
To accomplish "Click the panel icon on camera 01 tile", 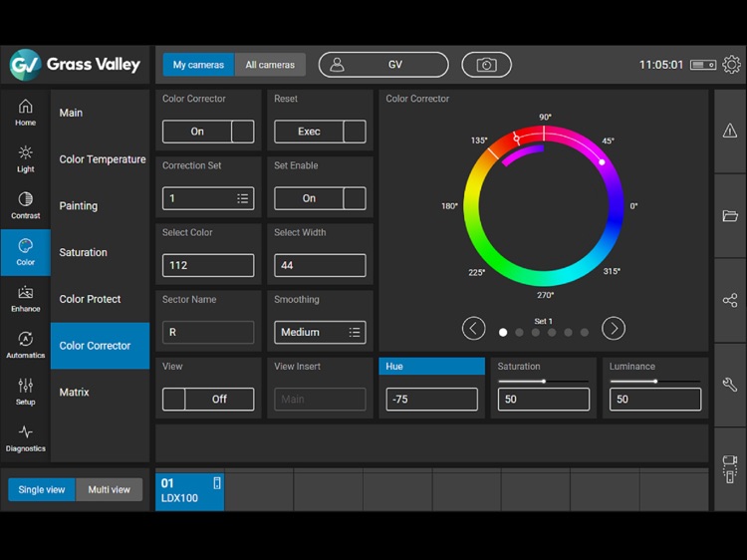I will 217,483.
